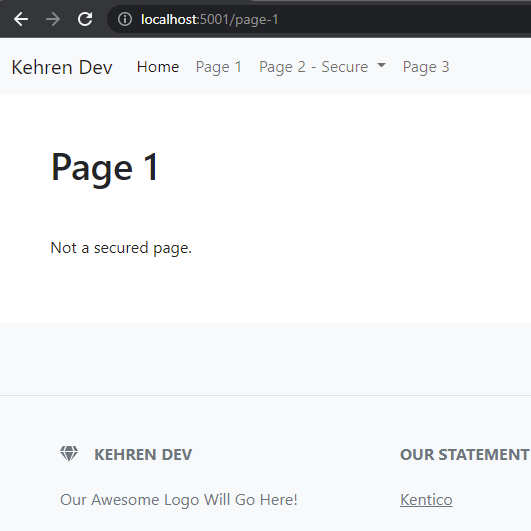Click the horizontal divider line above the footer
This screenshot has width=531, height=531.
pos(266,395)
